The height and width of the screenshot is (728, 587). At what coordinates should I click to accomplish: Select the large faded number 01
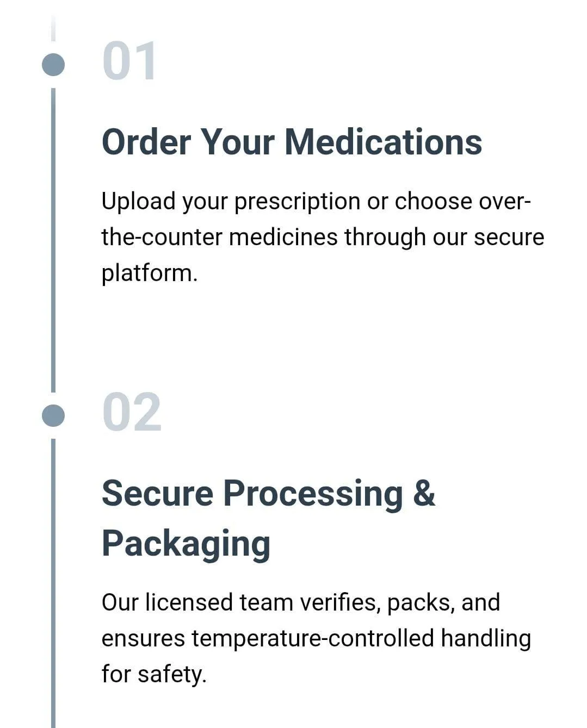[129, 61]
